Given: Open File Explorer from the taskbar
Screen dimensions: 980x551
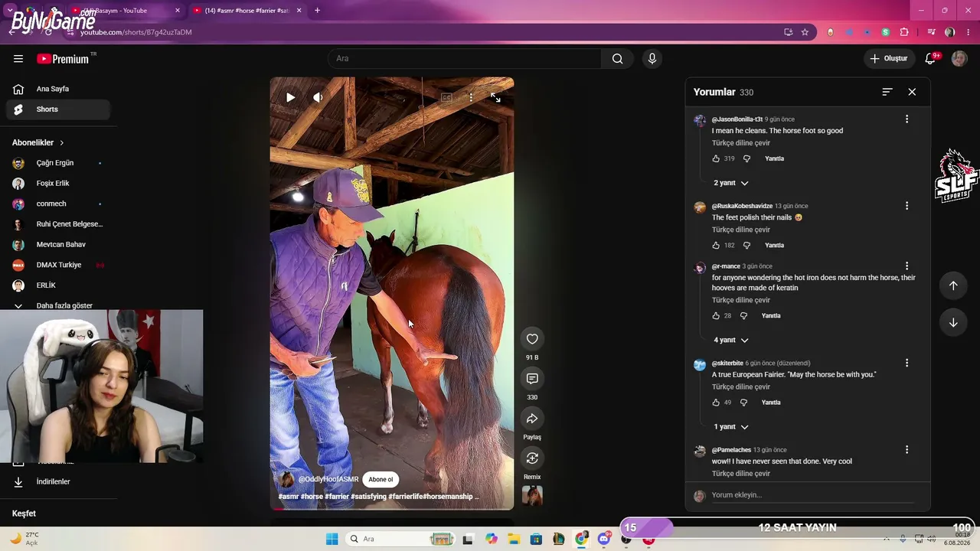Looking at the screenshot, I should tap(514, 540).
